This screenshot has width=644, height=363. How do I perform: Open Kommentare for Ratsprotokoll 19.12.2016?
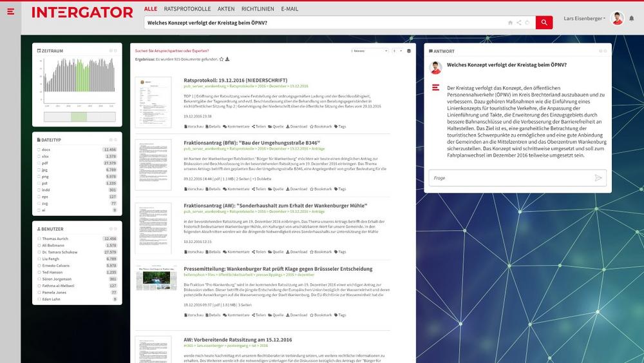pos(236,126)
